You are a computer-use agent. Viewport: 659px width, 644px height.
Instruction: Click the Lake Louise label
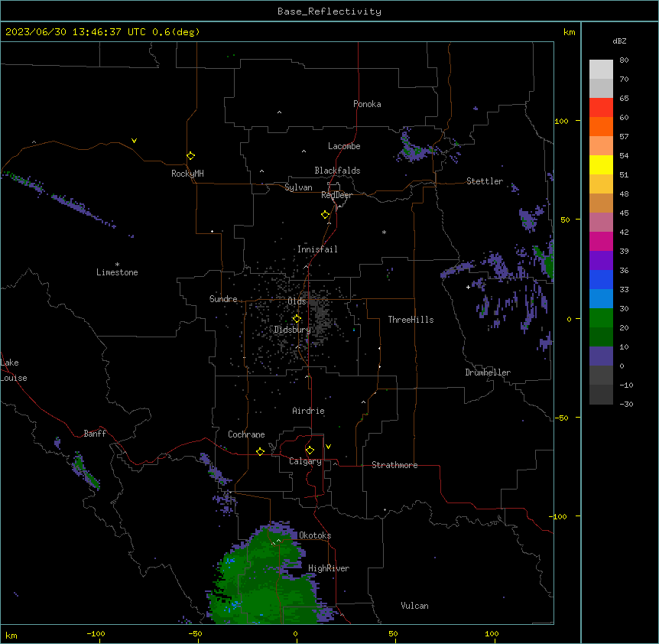[x=14, y=370]
